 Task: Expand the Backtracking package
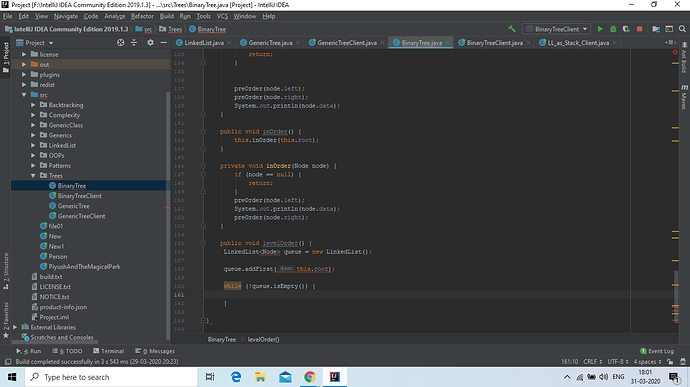click(33, 105)
